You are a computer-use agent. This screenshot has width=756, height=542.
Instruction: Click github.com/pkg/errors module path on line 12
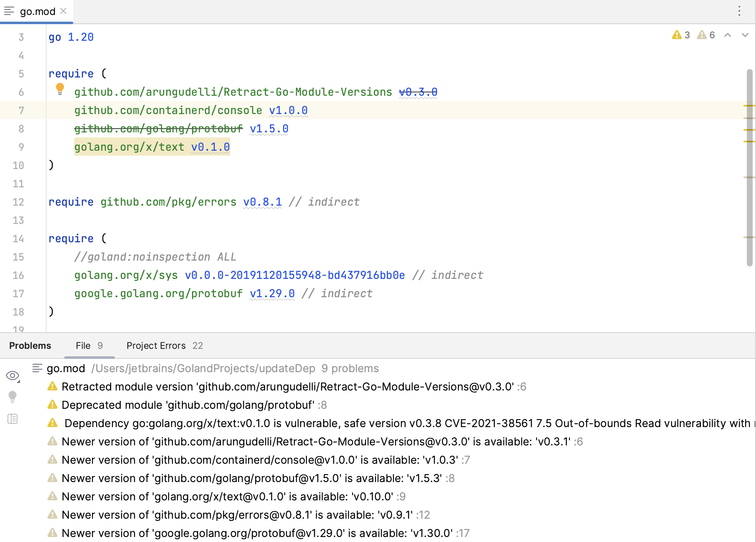168,202
